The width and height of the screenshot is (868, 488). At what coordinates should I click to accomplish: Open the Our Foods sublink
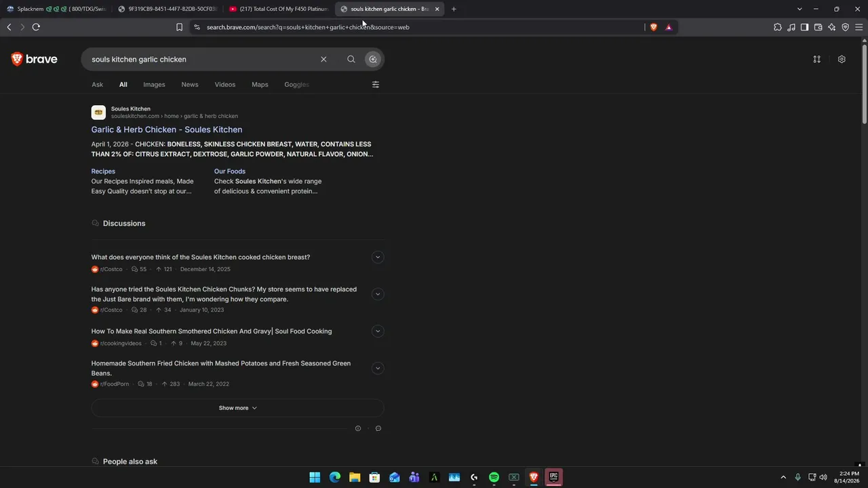[230, 171]
